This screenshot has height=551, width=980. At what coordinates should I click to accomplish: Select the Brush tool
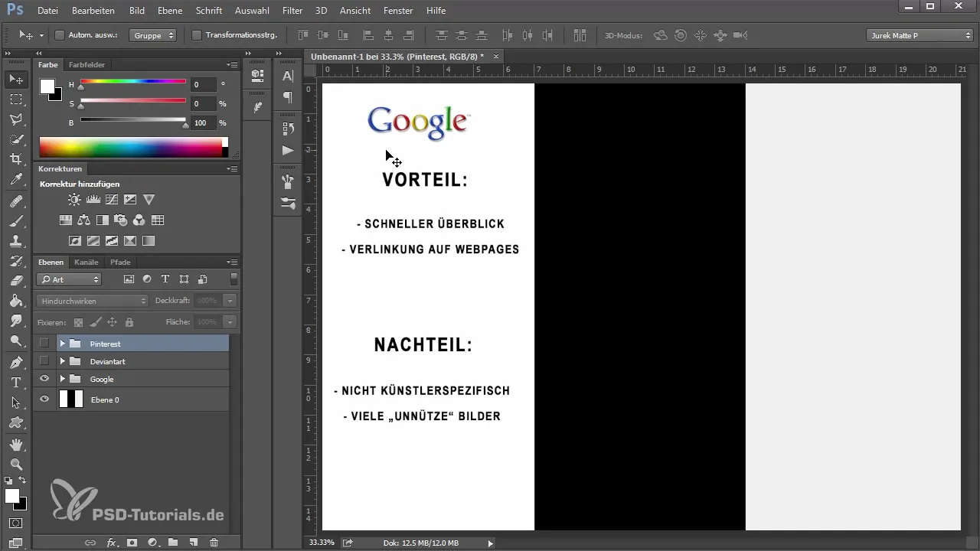click(16, 221)
